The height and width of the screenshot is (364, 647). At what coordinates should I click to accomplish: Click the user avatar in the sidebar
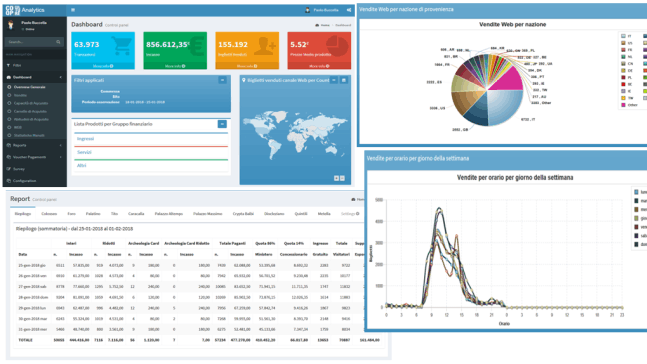tap(11, 26)
